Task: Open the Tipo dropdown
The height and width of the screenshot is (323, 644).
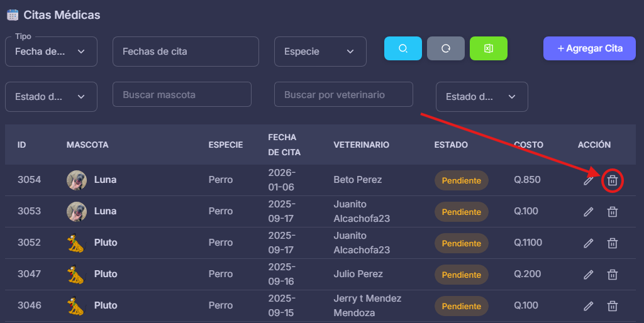Action: pyautogui.click(x=52, y=52)
